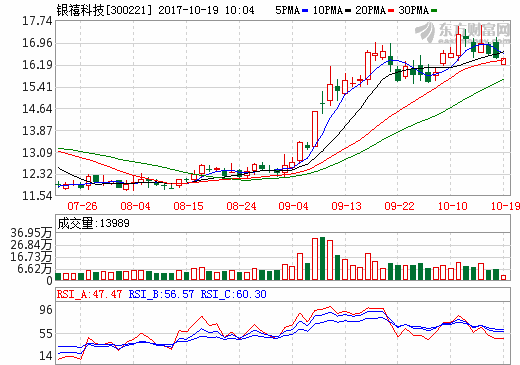Viewport: 520px width, 365px height.
Task: Click the stock title 银禧科技[300221]
Action: click(104, 10)
